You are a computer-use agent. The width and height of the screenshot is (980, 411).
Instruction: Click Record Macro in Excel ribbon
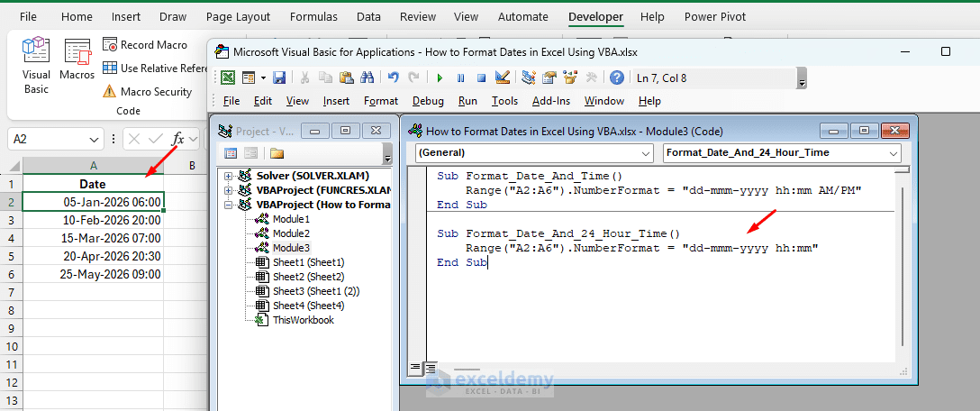coord(145,45)
